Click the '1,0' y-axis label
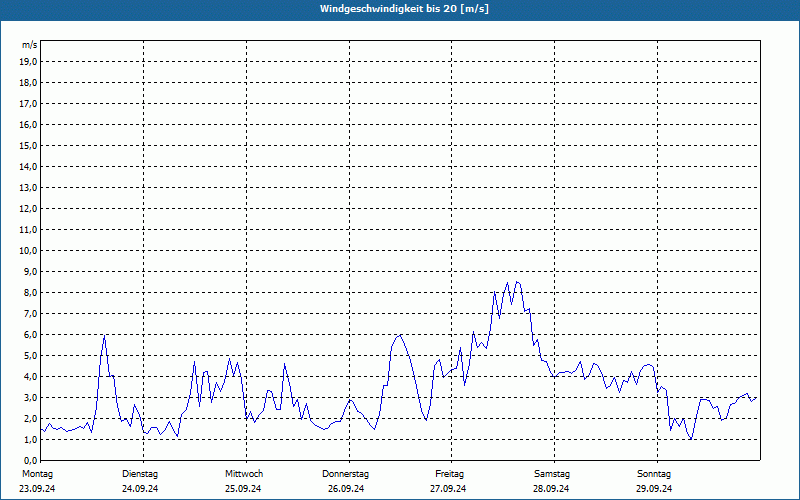The height and width of the screenshot is (500, 800). pos(31,439)
